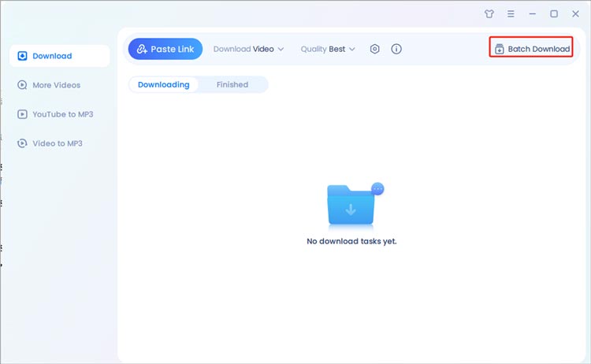Maximize the downloader window

pos(554,14)
